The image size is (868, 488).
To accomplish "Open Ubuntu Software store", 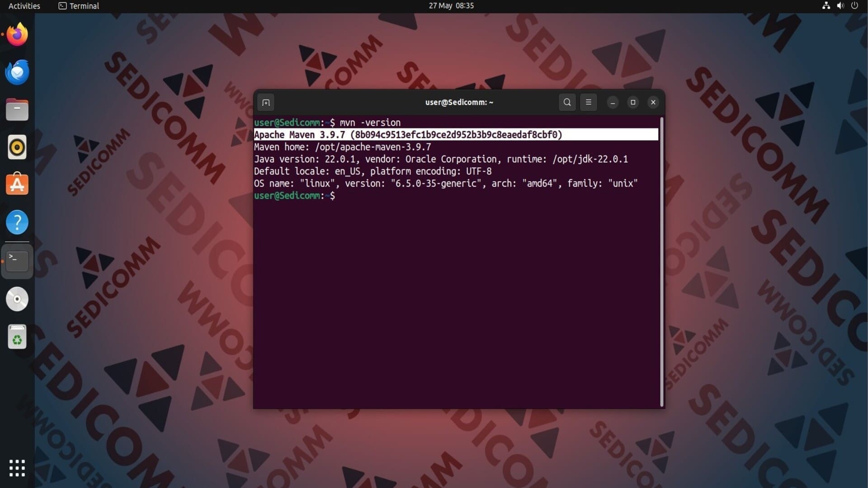I will click(17, 184).
